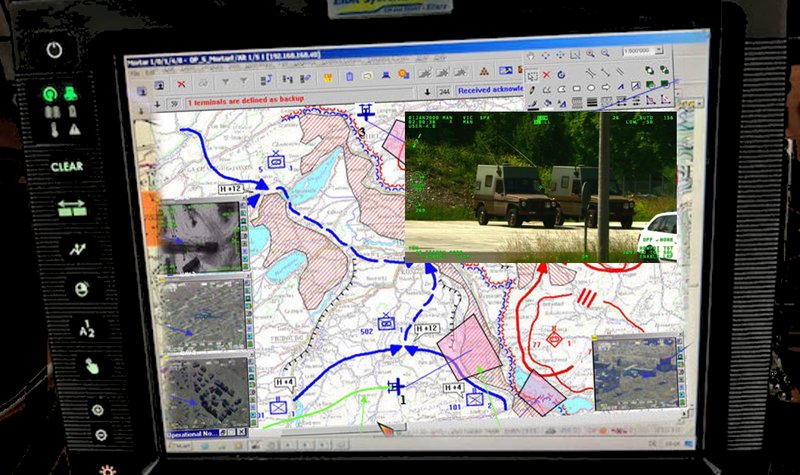800x475 pixels.
Task: Click the red X in the drawing toolbox
Action: pos(546,75)
